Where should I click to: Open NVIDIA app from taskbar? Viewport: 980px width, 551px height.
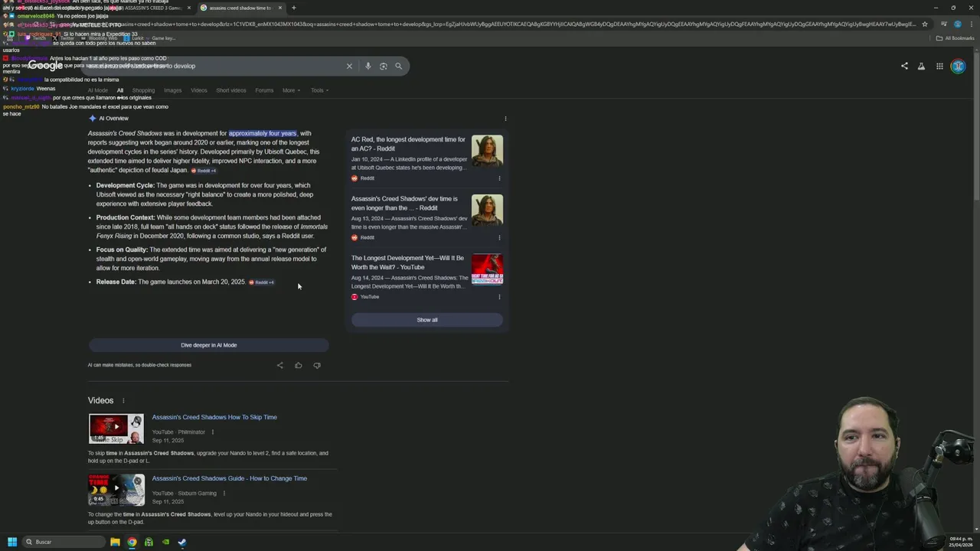click(x=165, y=542)
